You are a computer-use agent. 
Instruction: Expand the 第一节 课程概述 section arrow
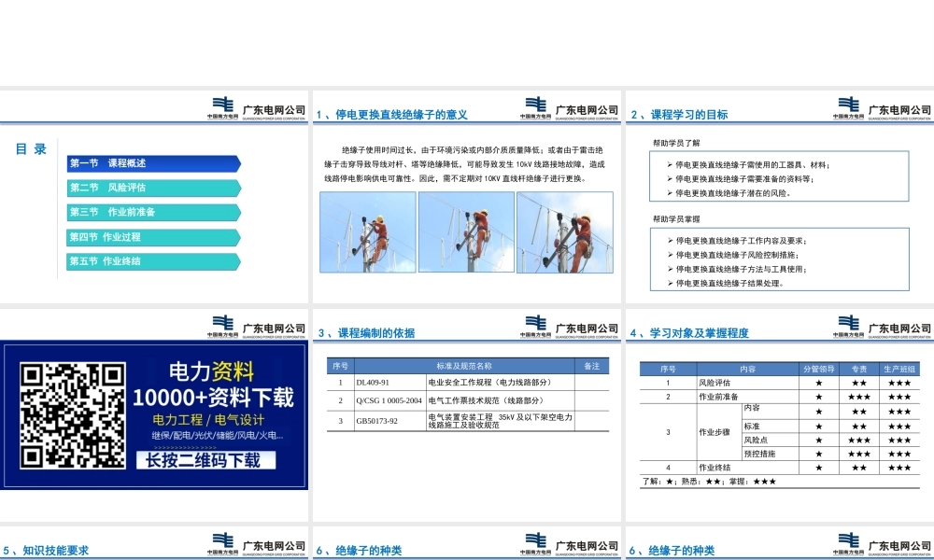237,163
